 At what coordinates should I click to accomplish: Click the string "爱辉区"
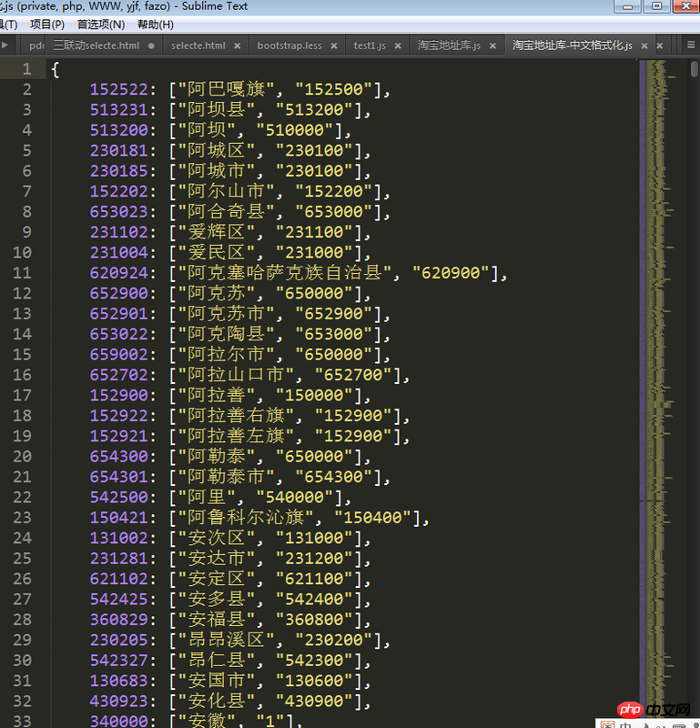[x=217, y=232]
